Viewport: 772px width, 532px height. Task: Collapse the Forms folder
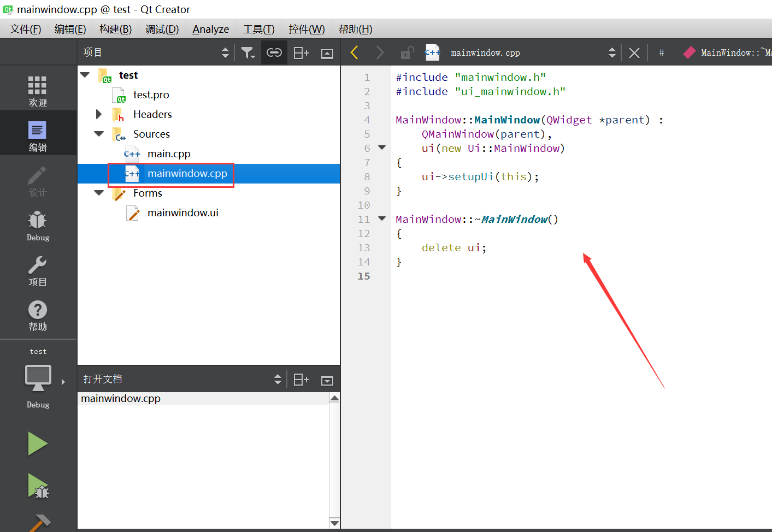coord(99,193)
